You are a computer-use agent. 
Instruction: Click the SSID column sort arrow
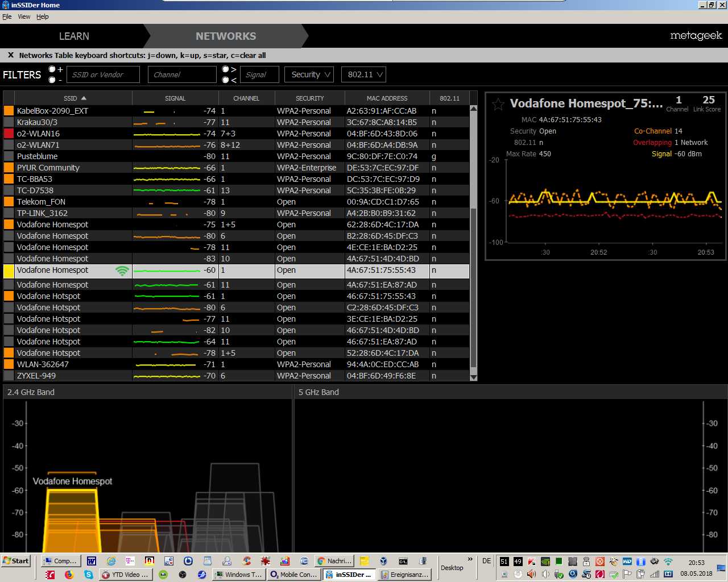pyautogui.click(x=84, y=98)
